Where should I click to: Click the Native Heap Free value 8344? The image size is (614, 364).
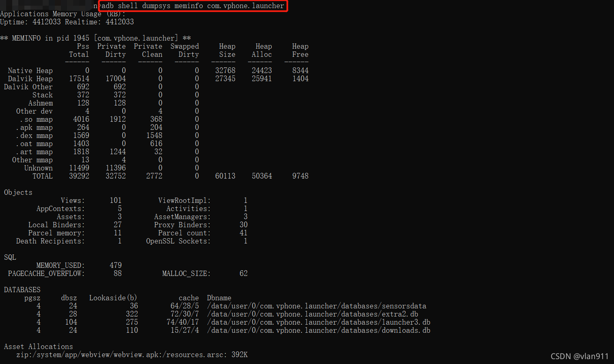coord(301,71)
